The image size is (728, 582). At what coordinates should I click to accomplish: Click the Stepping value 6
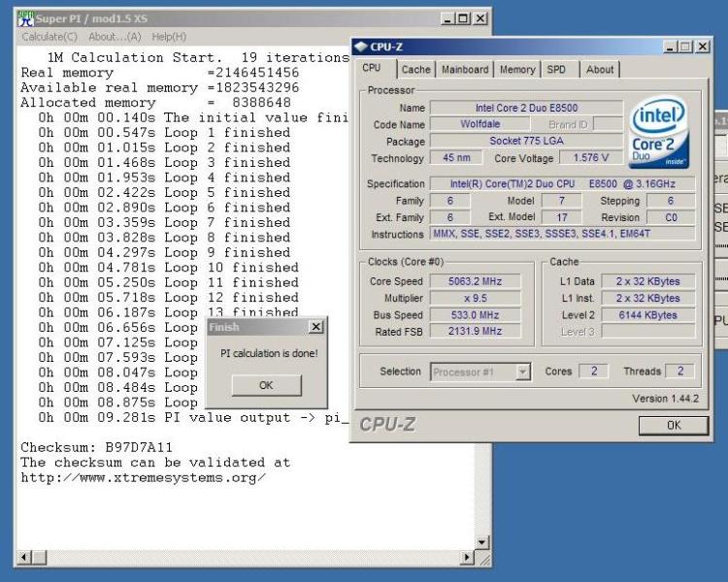[x=671, y=201]
